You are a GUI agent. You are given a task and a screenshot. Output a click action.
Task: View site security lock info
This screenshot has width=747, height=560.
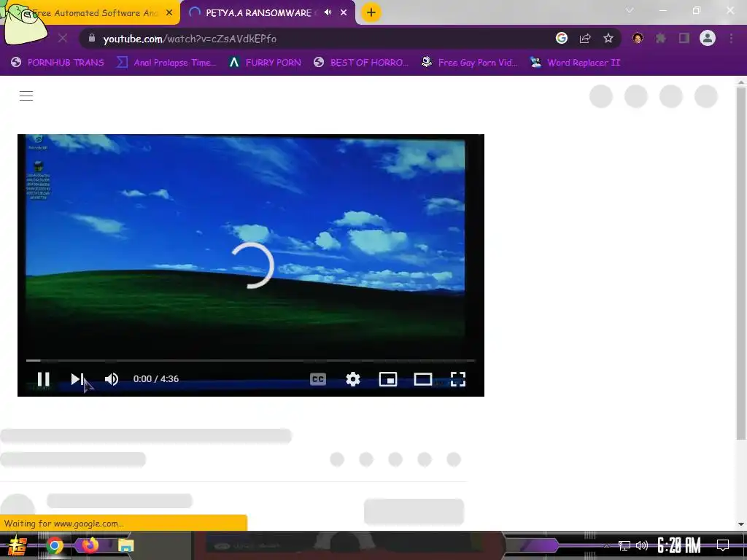91,38
